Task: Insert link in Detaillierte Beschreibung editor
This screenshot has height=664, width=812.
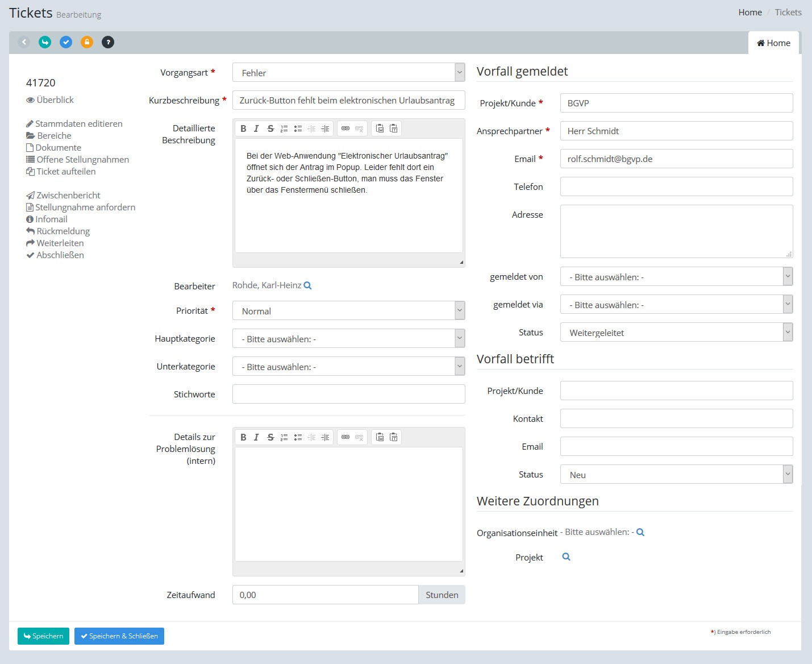Action: 345,128
